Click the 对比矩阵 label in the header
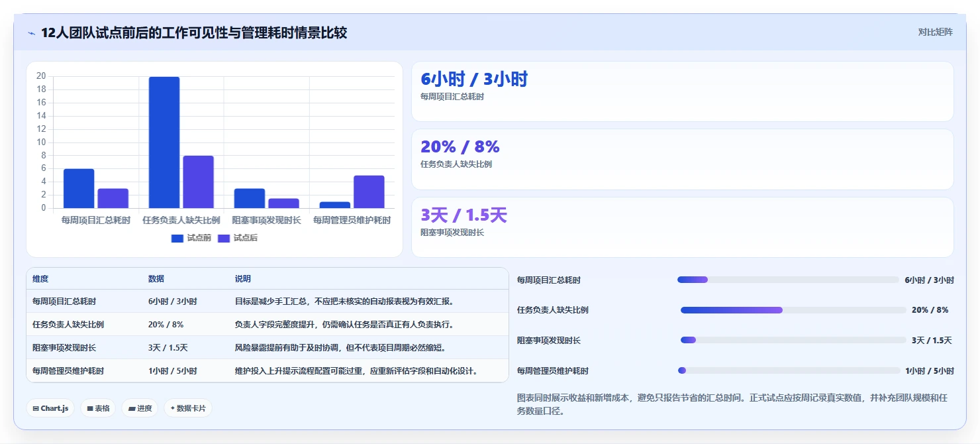Image resolution: width=980 pixels, height=444 pixels. click(935, 32)
